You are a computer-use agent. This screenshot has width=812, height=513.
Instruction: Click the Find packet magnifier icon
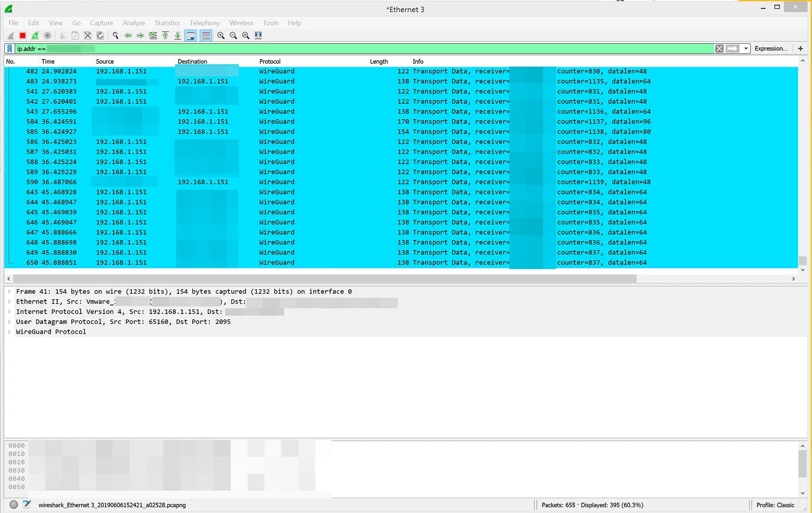(115, 36)
